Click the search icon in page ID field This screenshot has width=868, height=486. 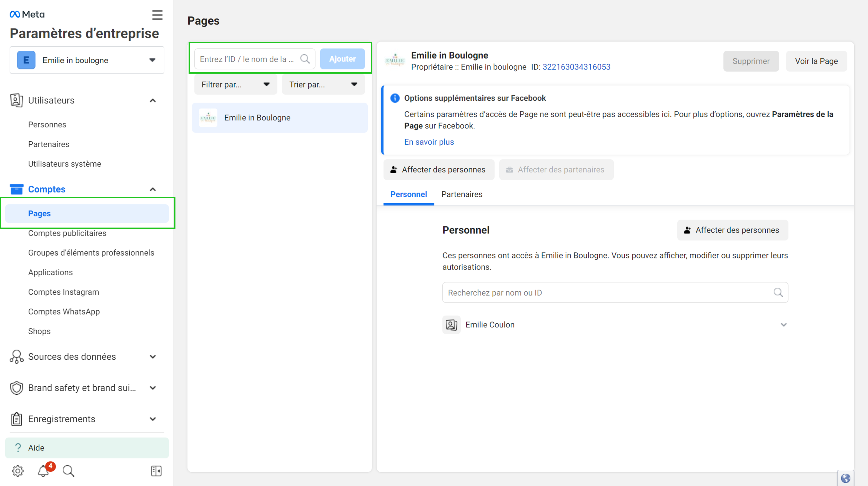[305, 59]
